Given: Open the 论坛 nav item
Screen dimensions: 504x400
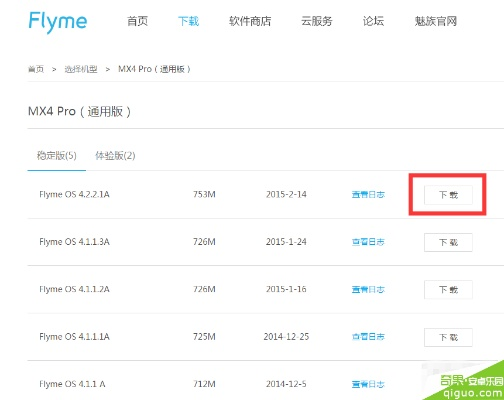Looking at the screenshot, I should click(x=373, y=21).
